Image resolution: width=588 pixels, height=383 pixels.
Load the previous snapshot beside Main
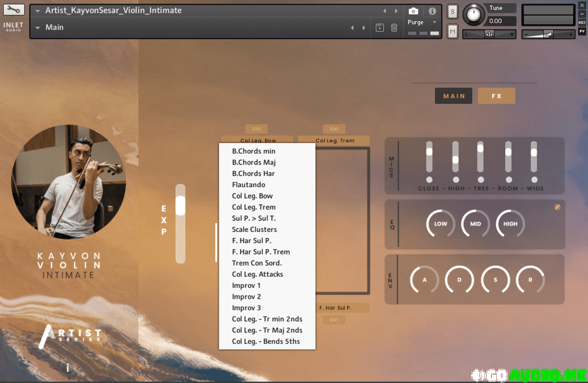tap(352, 28)
